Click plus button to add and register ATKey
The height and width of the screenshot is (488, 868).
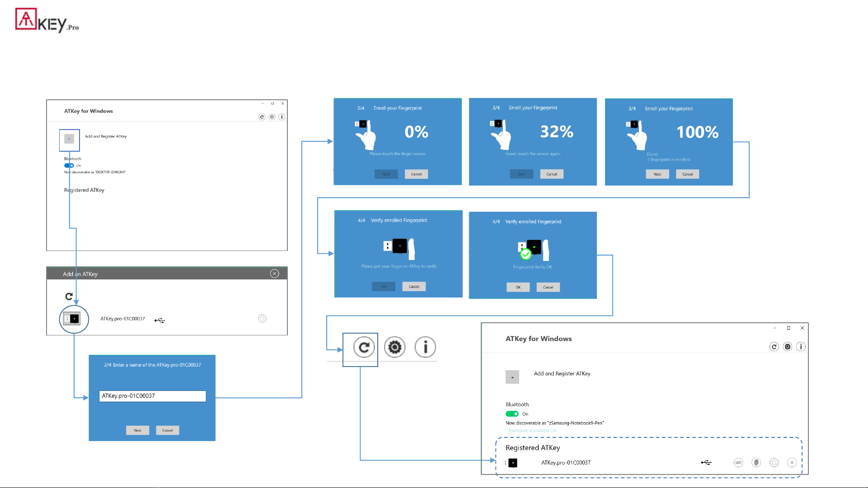[x=512, y=377]
